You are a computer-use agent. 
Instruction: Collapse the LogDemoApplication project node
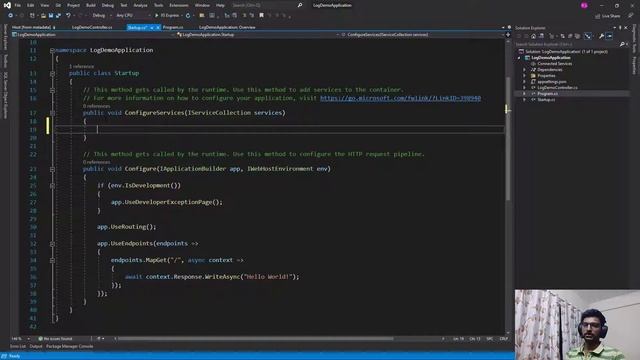[x=519, y=58]
